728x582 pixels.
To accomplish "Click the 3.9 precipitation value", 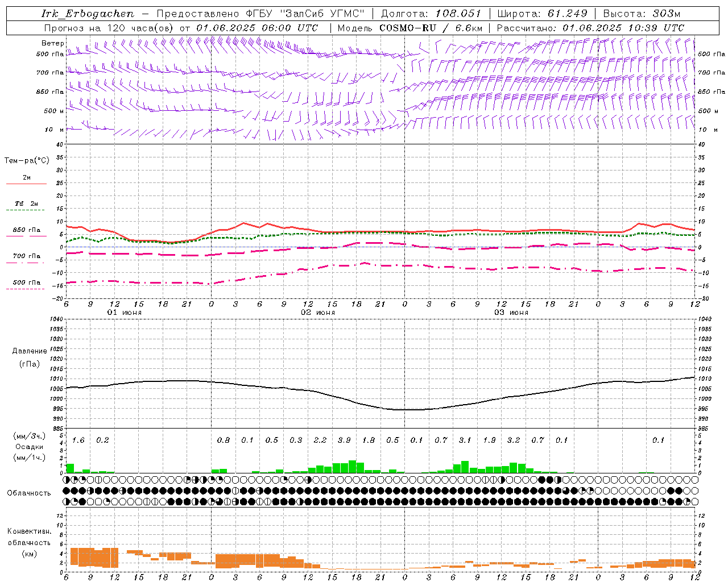I will pyautogui.click(x=344, y=440).
